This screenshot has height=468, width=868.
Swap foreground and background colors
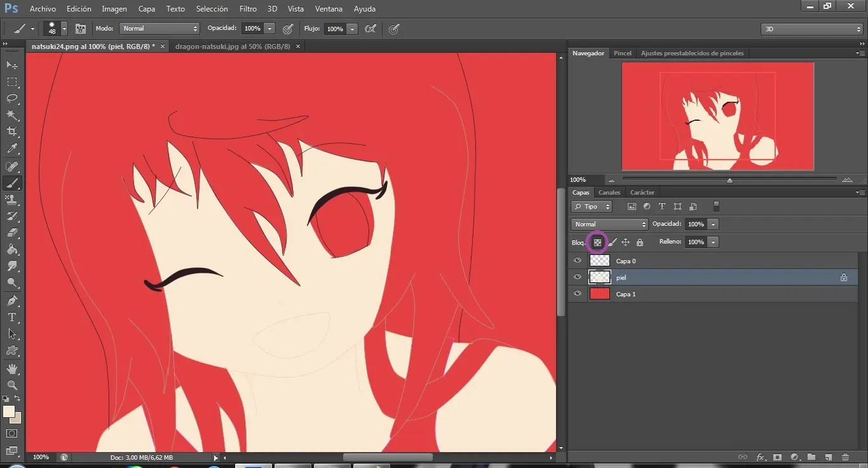tap(17, 399)
